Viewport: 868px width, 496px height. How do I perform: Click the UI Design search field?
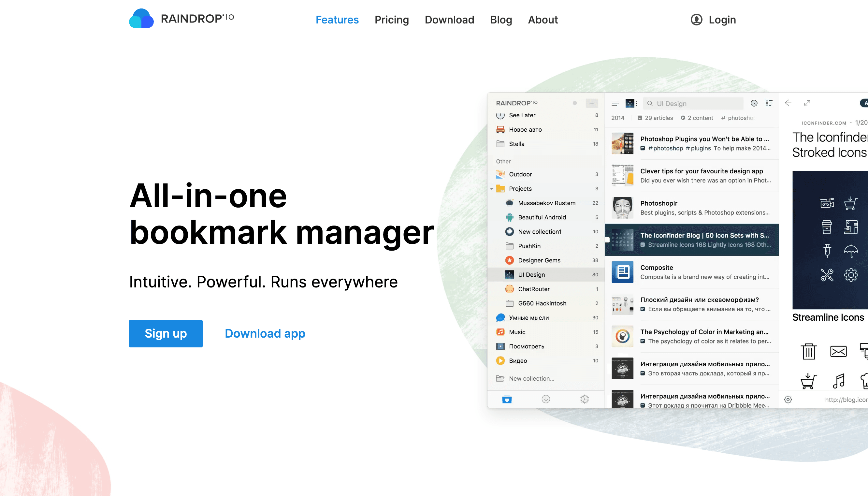coord(693,104)
